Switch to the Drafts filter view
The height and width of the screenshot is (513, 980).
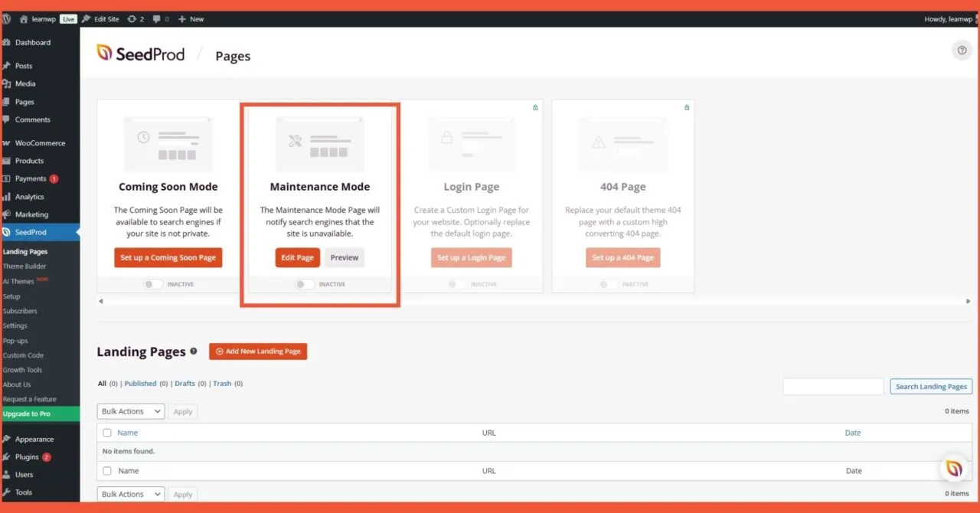185,383
